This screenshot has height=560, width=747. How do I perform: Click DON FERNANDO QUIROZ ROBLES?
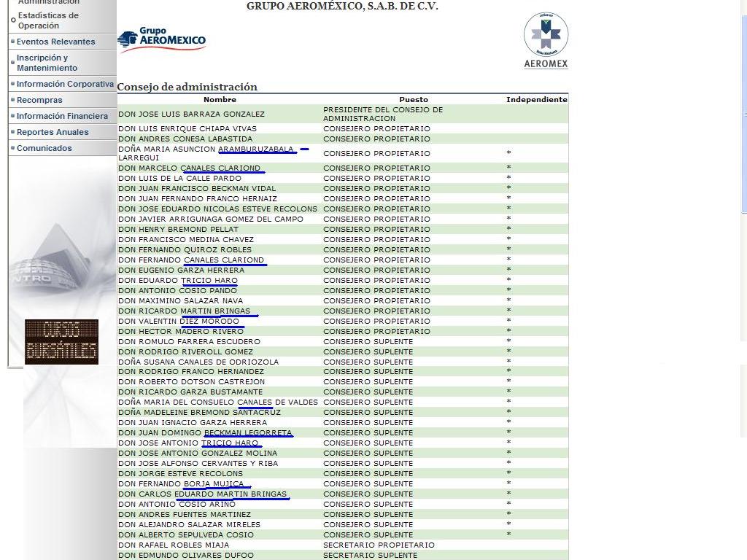(185, 250)
